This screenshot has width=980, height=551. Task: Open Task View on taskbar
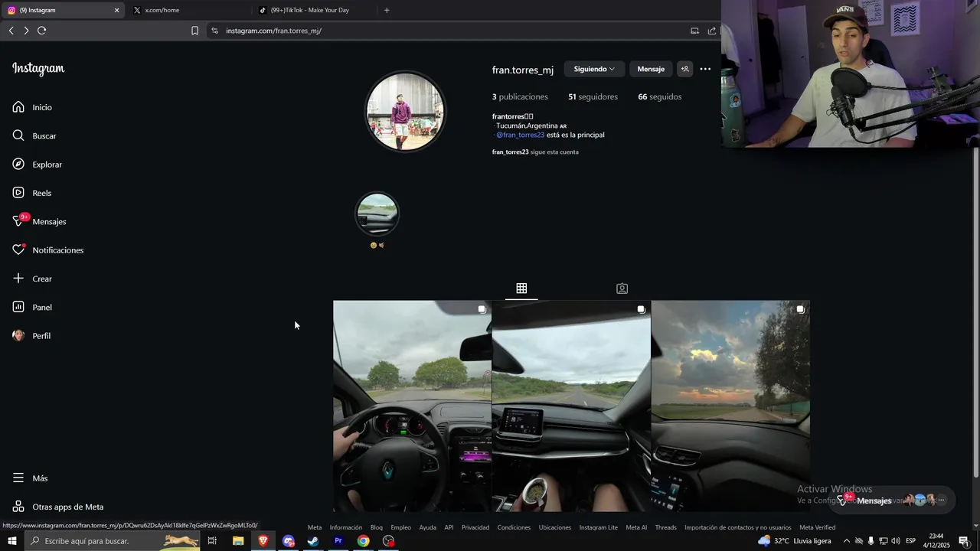212,541
